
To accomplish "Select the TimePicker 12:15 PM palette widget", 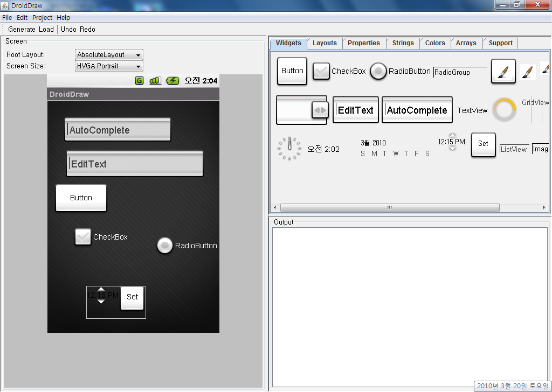I will point(452,142).
